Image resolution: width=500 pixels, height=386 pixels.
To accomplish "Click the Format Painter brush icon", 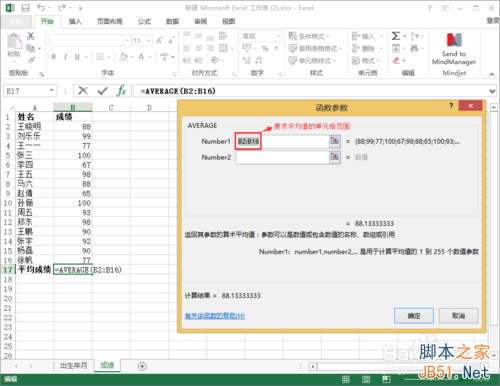I will pyautogui.click(x=31, y=60).
